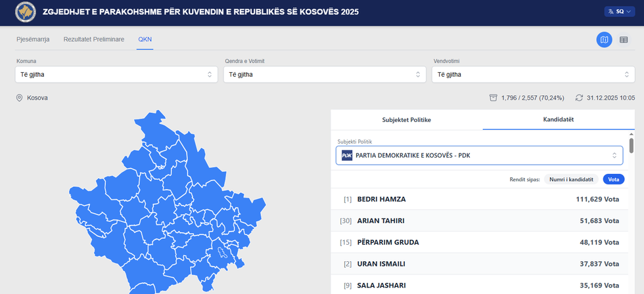The width and height of the screenshot is (644, 294).
Task: Change the Subjekti Politik selection
Action: pos(479,156)
